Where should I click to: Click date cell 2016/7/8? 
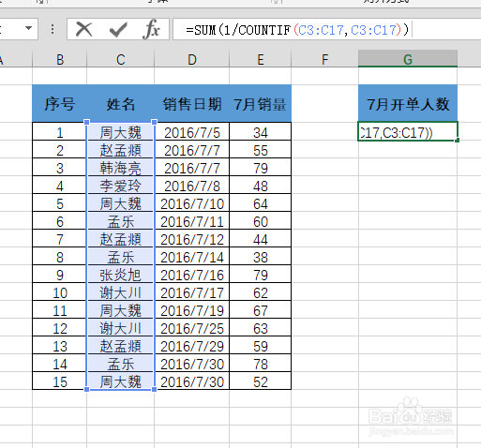pyautogui.click(x=192, y=185)
